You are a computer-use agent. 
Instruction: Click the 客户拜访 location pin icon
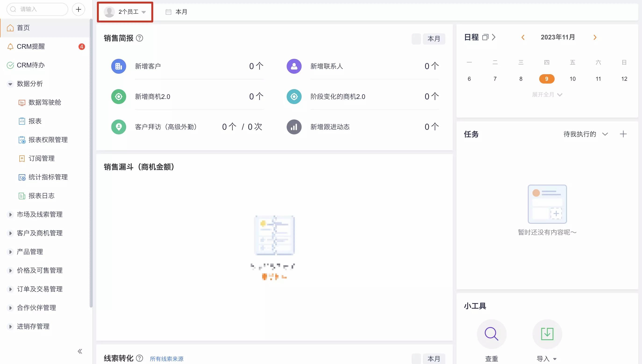click(119, 127)
